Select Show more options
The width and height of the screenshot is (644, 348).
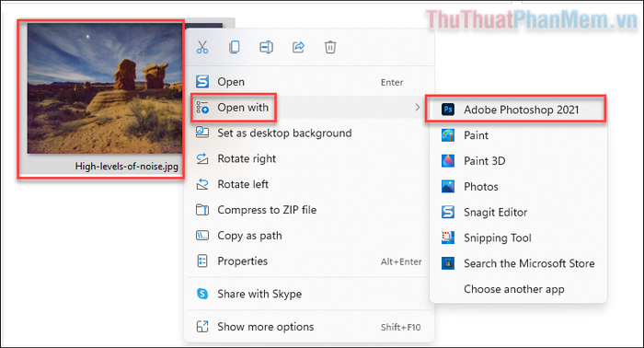(309, 327)
